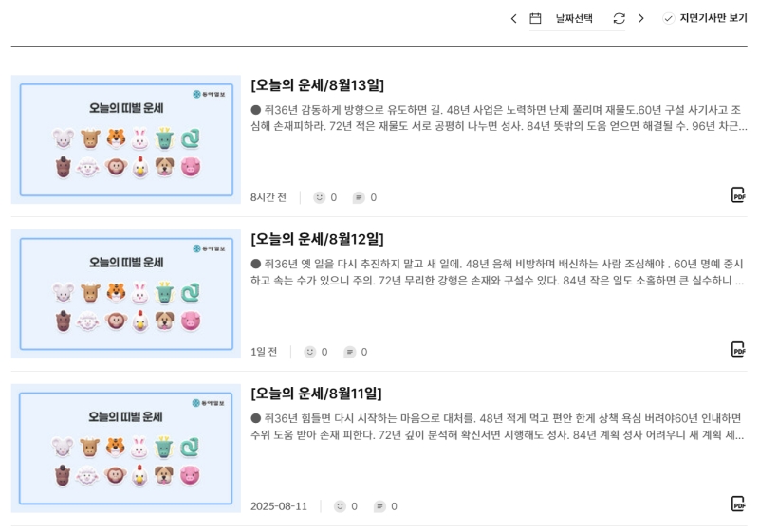Click the summary text of 8월12일 article
The height and width of the screenshot is (532, 759).
click(497, 272)
